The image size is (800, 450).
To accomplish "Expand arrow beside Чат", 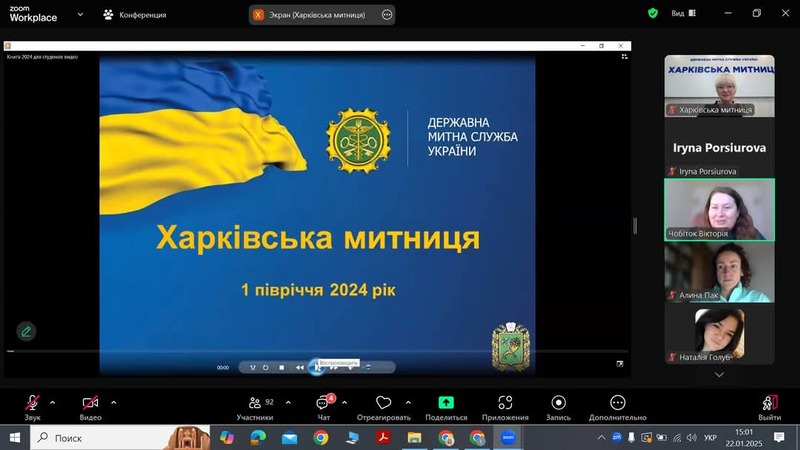I will coord(344,403).
